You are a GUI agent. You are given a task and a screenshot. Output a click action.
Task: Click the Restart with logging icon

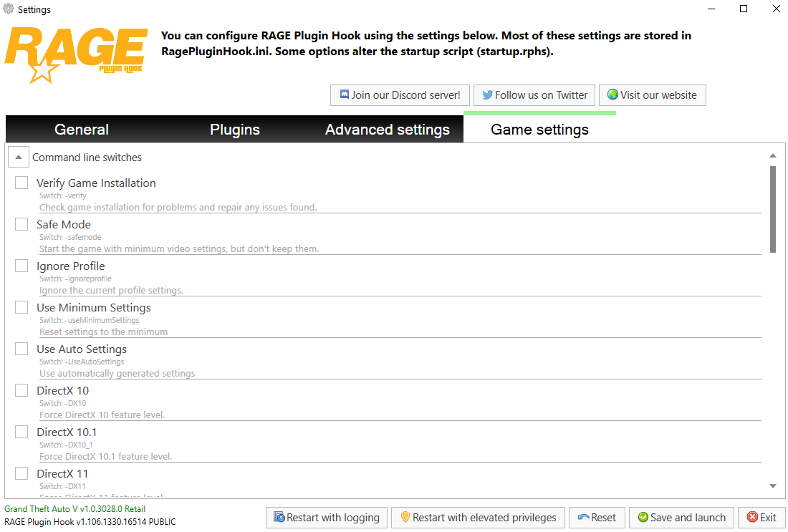coord(279,518)
